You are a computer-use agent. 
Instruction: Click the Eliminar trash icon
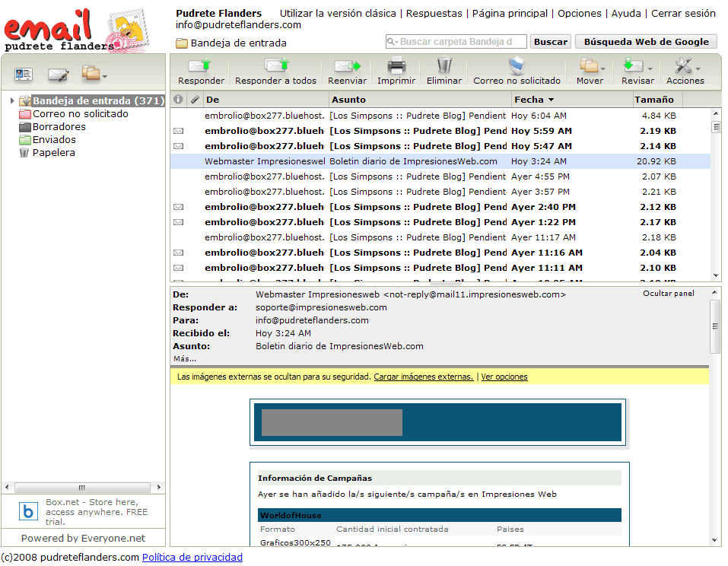point(444,65)
